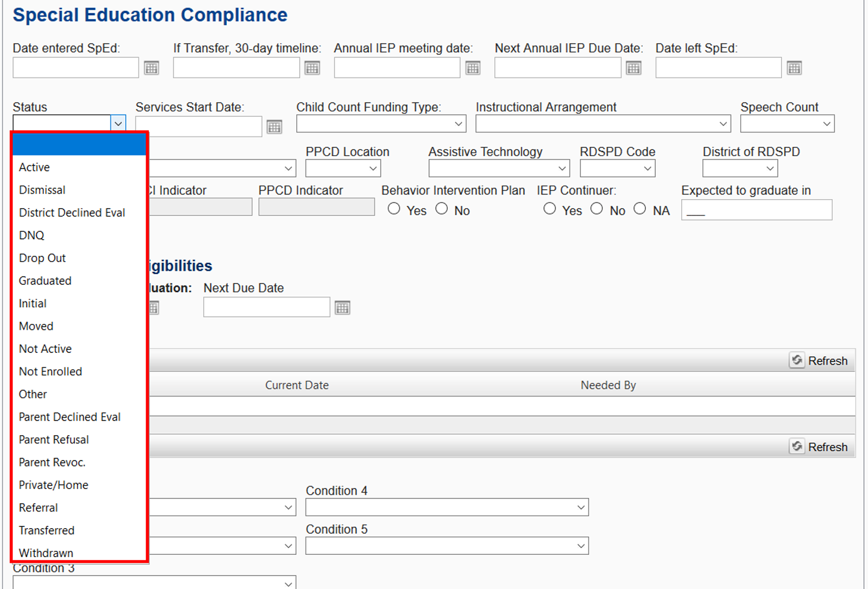Open Assistive Technology dropdown

499,168
